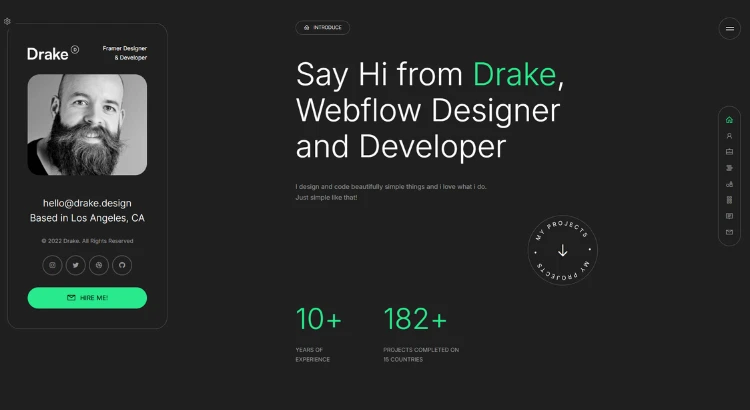Open the hamburger menu button

click(x=729, y=29)
